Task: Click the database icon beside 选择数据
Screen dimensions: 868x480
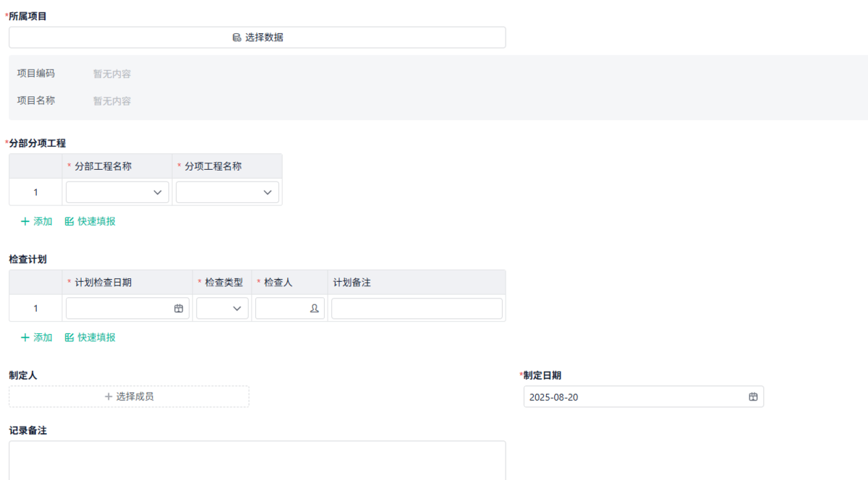Action: pyautogui.click(x=237, y=37)
